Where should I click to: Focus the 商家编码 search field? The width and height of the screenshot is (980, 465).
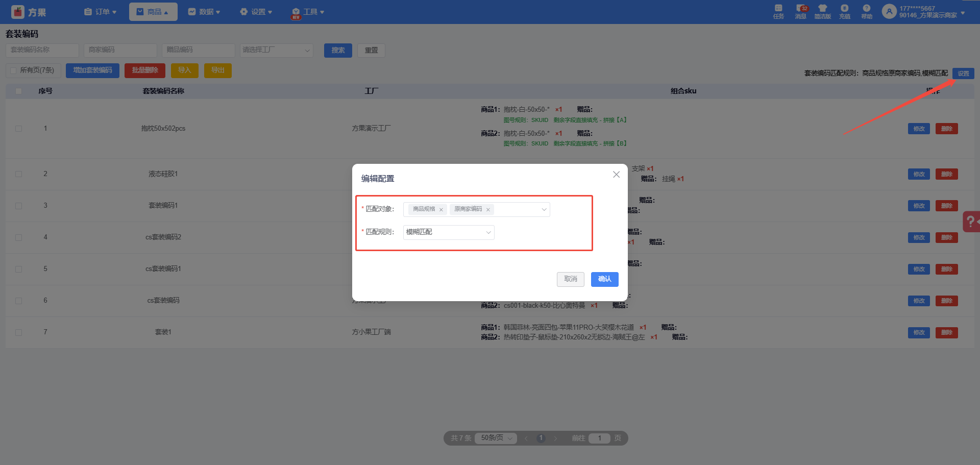(120, 50)
